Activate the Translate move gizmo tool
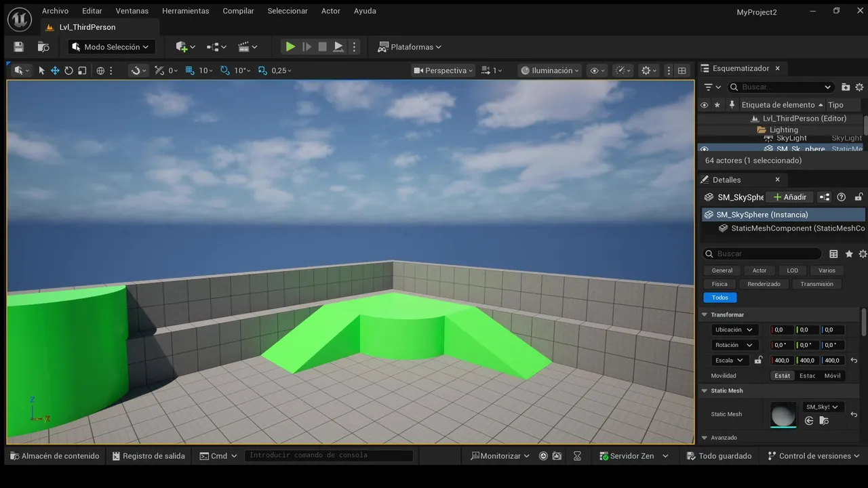This screenshot has width=868, height=488. click(x=55, y=70)
